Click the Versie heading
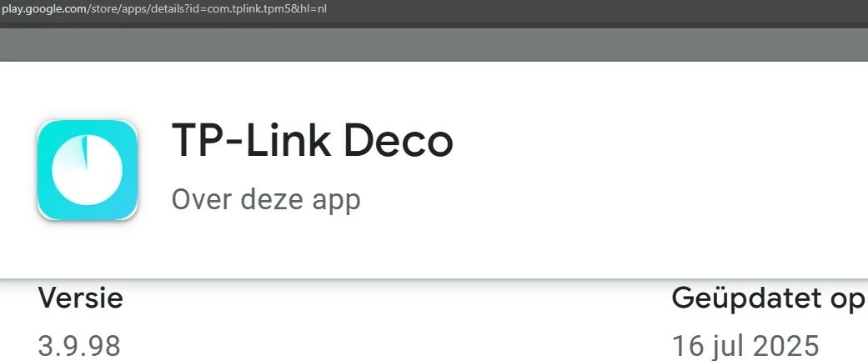The width and height of the screenshot is (868, 361). [x=80, y=299]
